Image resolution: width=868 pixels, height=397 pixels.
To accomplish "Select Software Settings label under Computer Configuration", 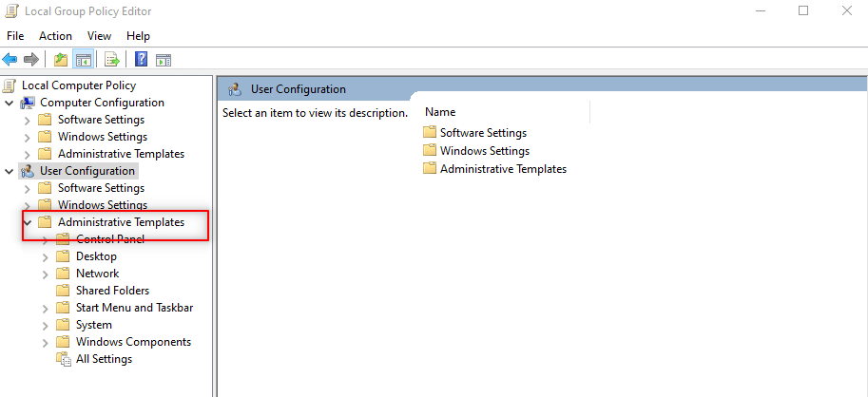I will pyautogui.click(x=101, y=120).
